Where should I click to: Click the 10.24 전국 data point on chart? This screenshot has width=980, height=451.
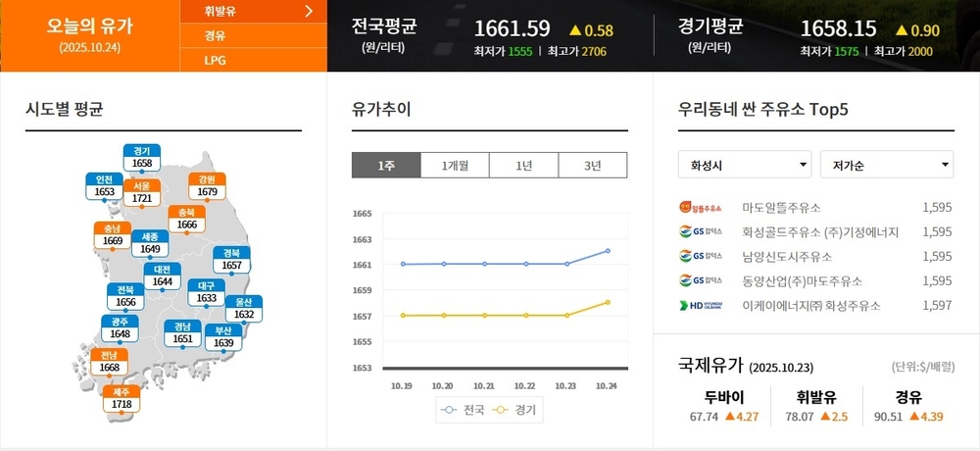[x=608, y=251]
